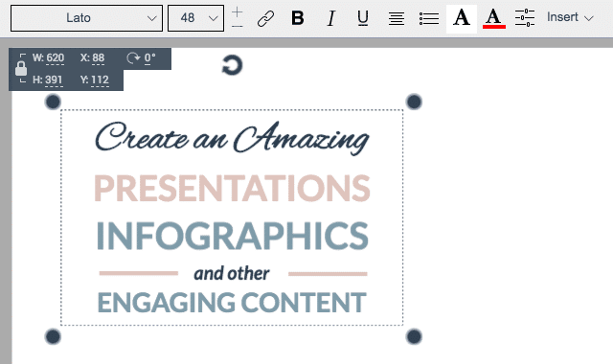Image resolution: width=613 pixels, height=364 pixels.
Task: Toggle bold text formatting
Action: tap(298, 18)
